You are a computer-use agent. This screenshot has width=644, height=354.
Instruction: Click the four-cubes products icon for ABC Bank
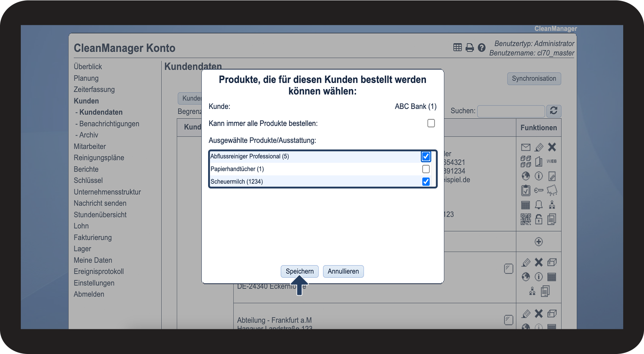click(526, 161)
